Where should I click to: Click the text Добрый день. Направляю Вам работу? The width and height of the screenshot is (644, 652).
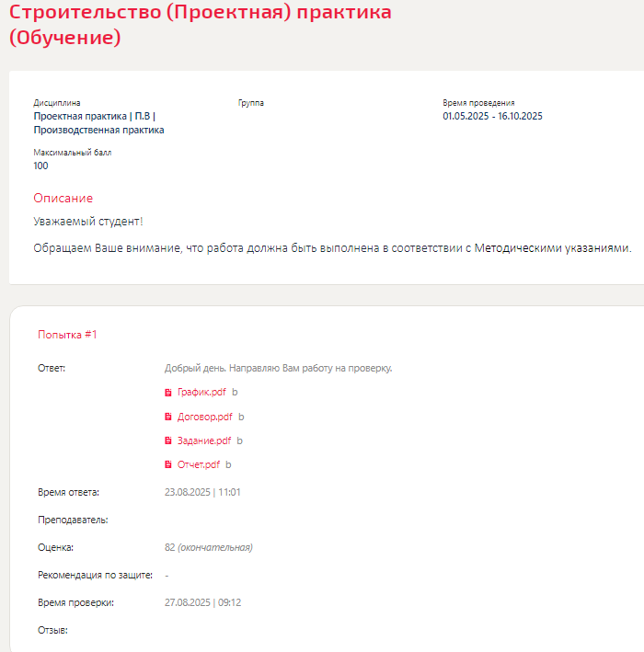279,369
